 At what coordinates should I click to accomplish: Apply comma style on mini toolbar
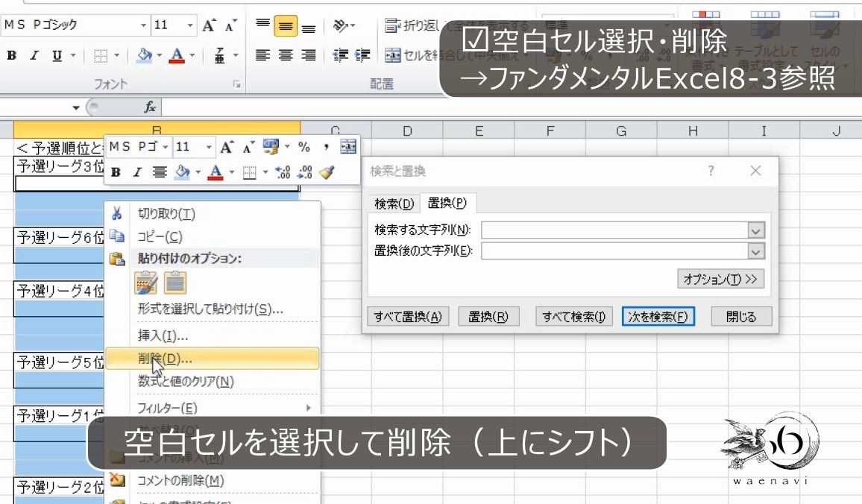[327, 147]
